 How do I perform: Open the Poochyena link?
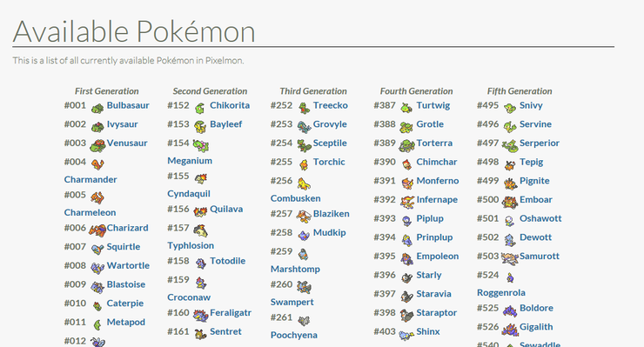tap(293, 335)
